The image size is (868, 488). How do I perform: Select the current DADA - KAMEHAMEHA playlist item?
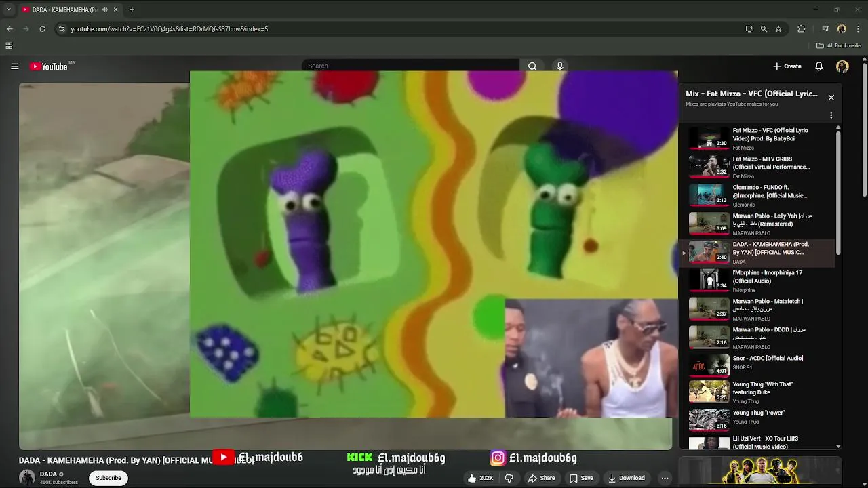point(758,251)
